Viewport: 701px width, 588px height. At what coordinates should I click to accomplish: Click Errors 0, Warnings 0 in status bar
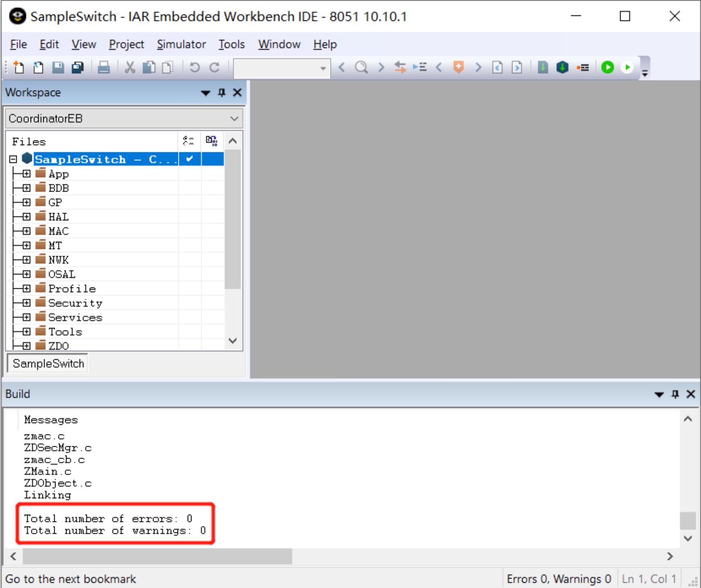pyautogui.click(x=559, y=579)
